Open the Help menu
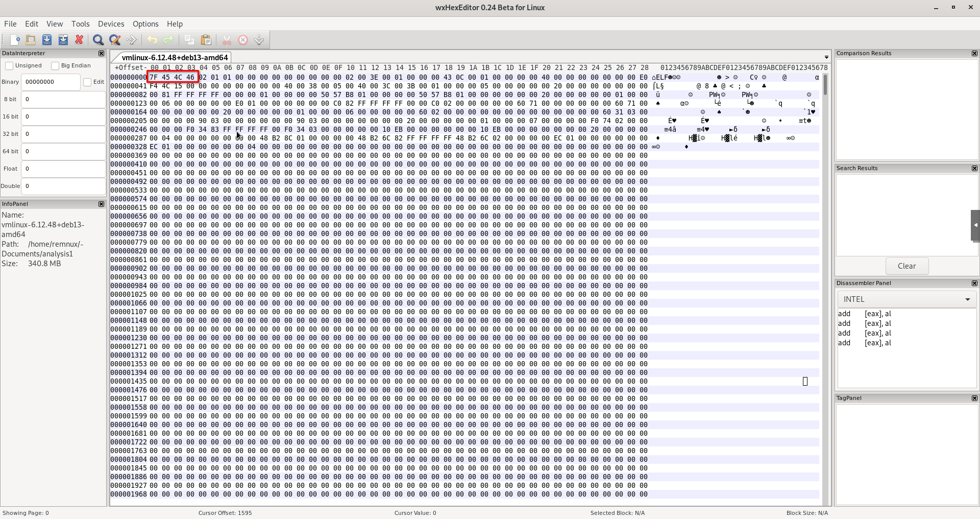Viewport: 980px width, 519px height. [175, 24]
